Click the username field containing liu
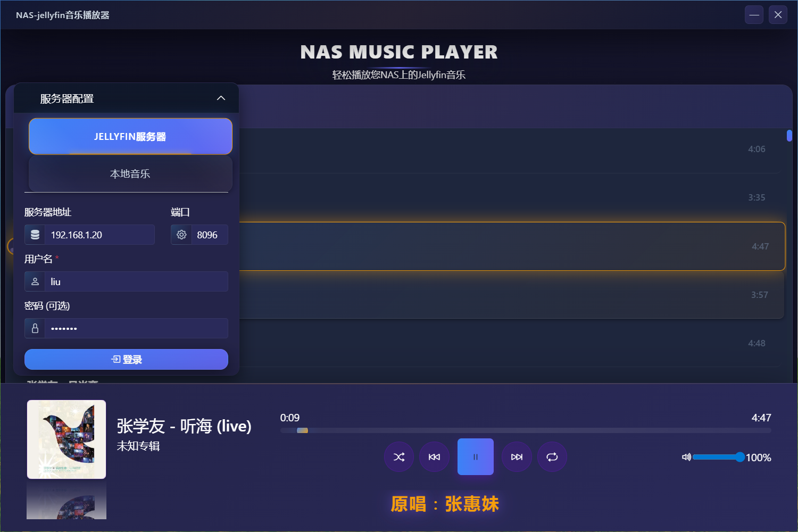Screen dimensions: 798x532 (136, 281)
